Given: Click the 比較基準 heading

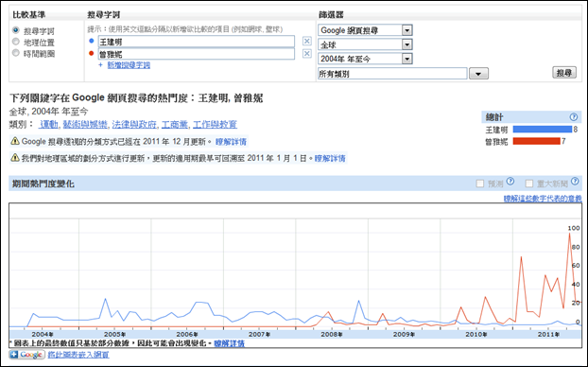Looking at the screenshot, I should coord(29,14).
